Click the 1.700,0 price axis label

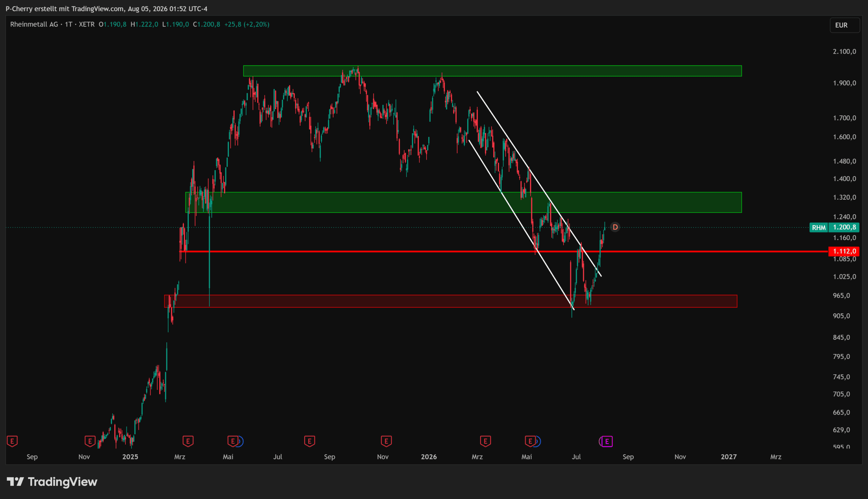click(x=844, y=118)
